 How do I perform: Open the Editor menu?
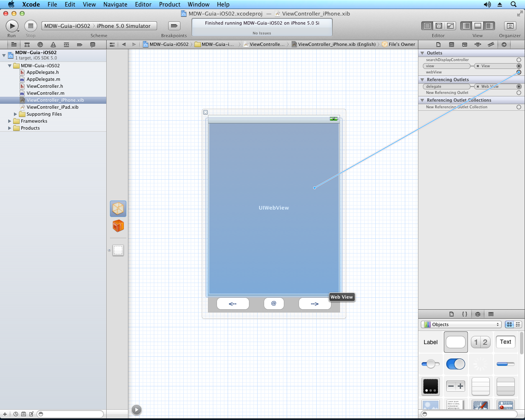[143, 5]
